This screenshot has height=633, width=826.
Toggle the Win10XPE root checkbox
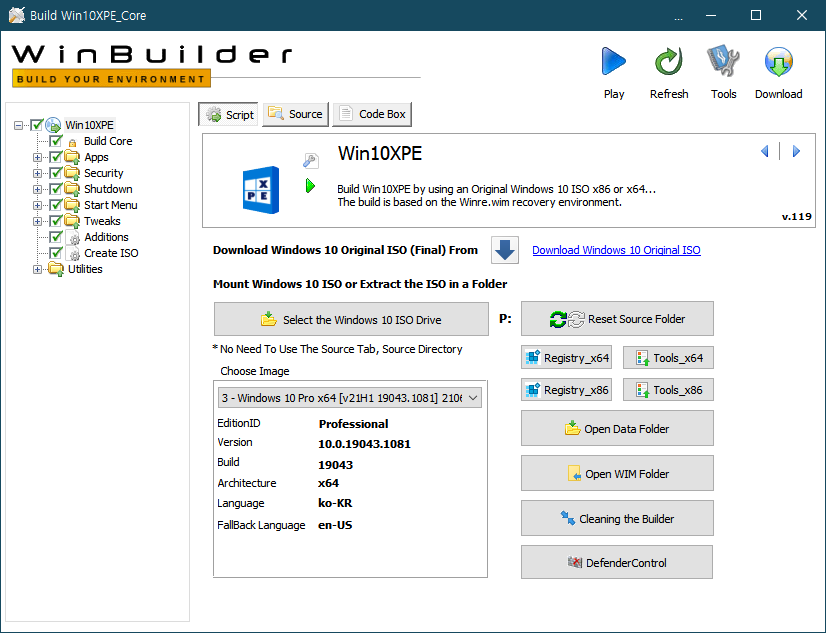pos(36,125)
